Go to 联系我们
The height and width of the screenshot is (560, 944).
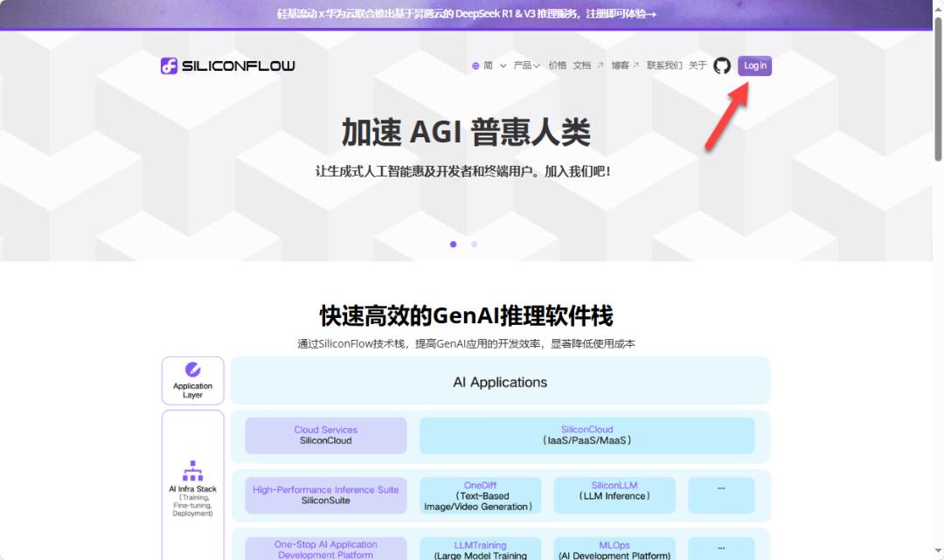click(x=664, y=66)
